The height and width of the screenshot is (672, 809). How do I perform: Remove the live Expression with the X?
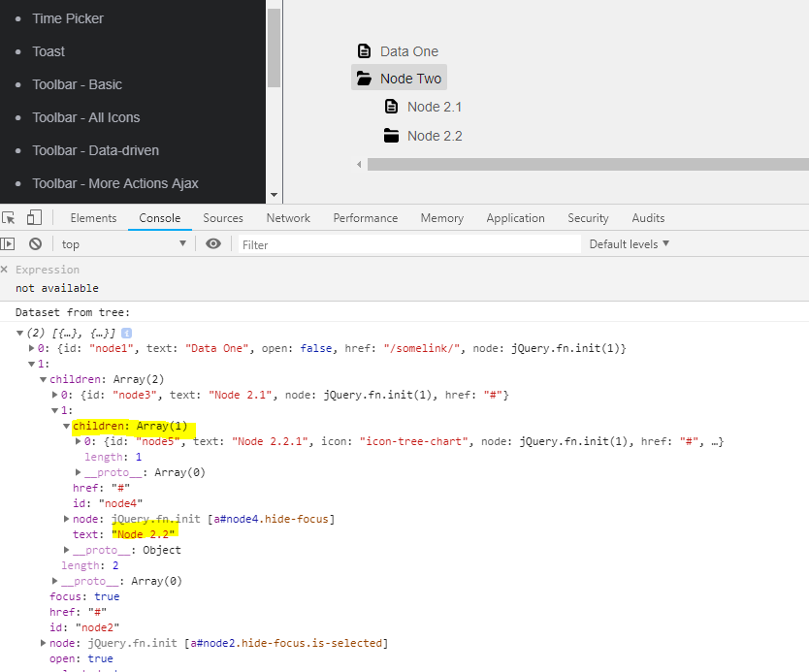pos(4,270)
